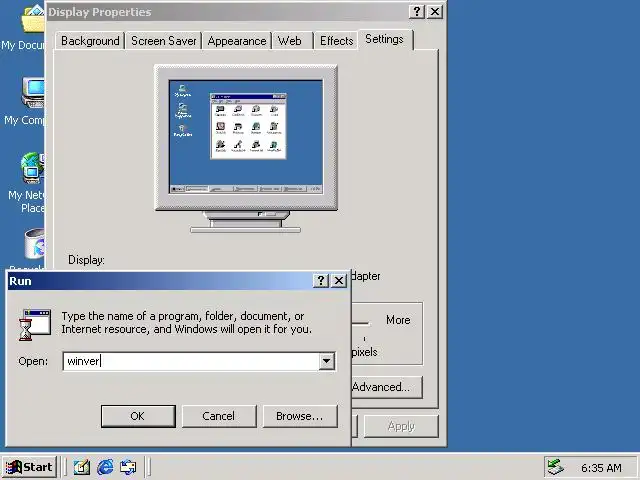Viewport: 640px width, 480px height.
Task: Select the My Computer desktop icon
Action: click(25, 102)
